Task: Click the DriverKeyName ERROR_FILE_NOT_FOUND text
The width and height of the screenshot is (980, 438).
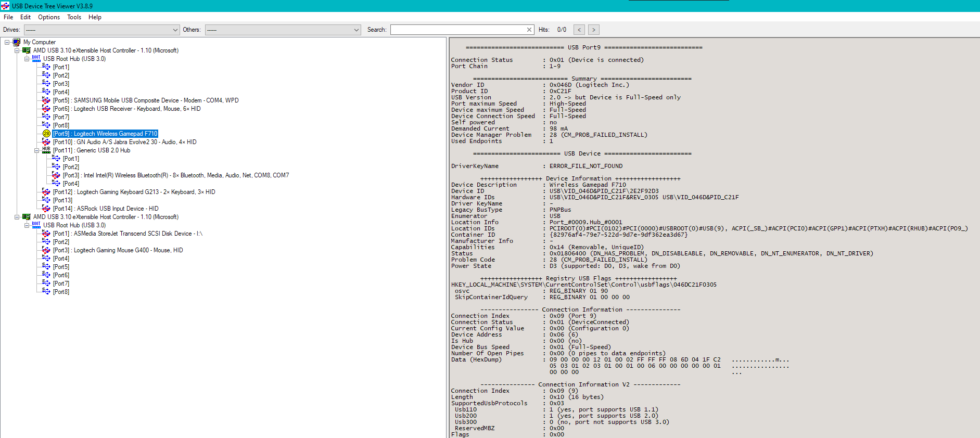Action: tap(586, 166)
